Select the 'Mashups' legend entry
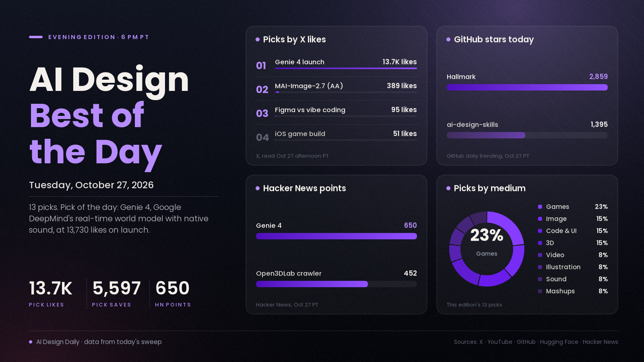Screen dimensions: 644x362 (x=573, y=291)
